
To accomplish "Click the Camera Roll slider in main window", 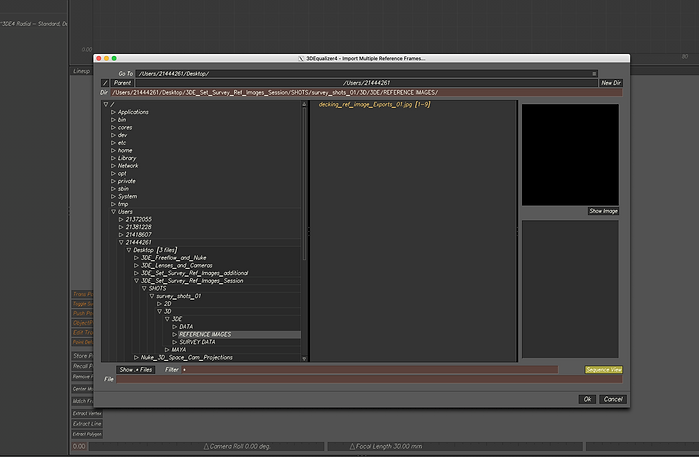I will [206, 446].
